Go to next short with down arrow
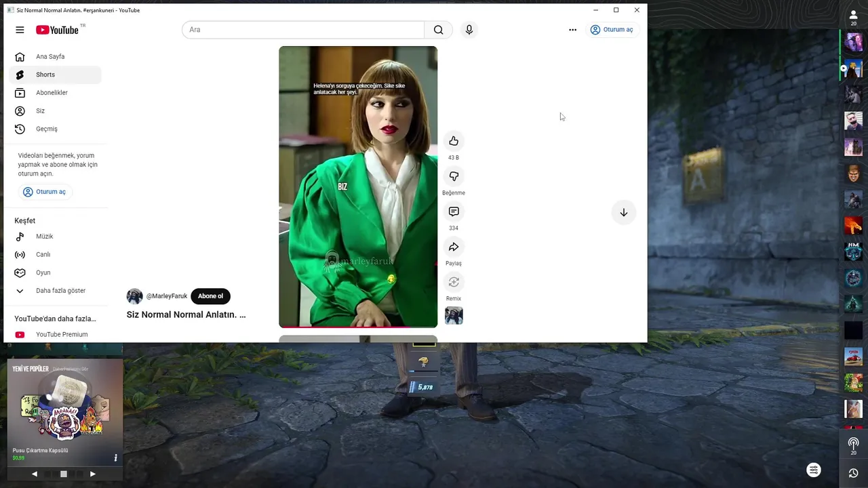The width and height of the screenshot is (868, 488). point(624,212)
